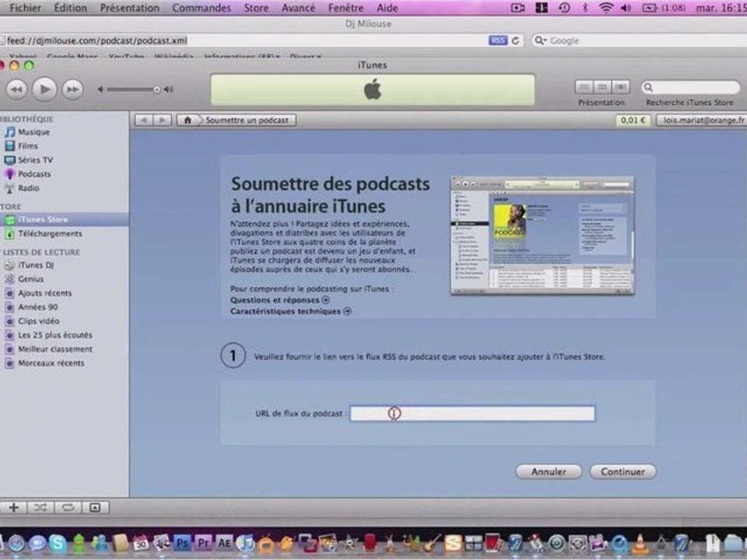Open the volume menu bar icon

(626, 8)
